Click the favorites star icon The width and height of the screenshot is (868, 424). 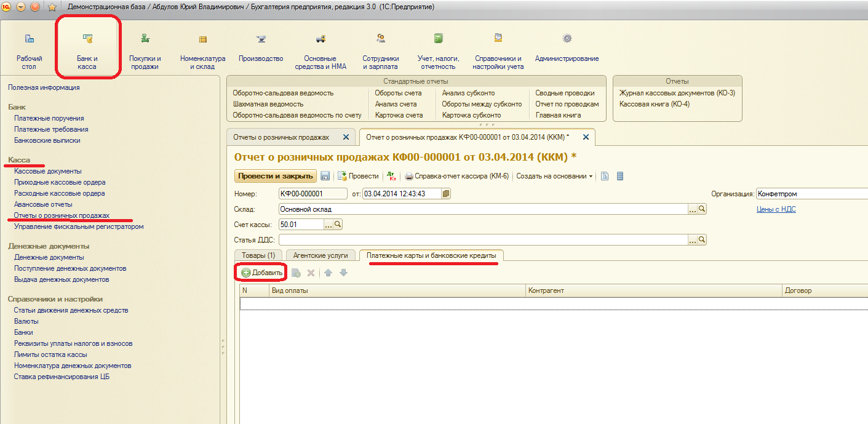click(x=52, y=7)
